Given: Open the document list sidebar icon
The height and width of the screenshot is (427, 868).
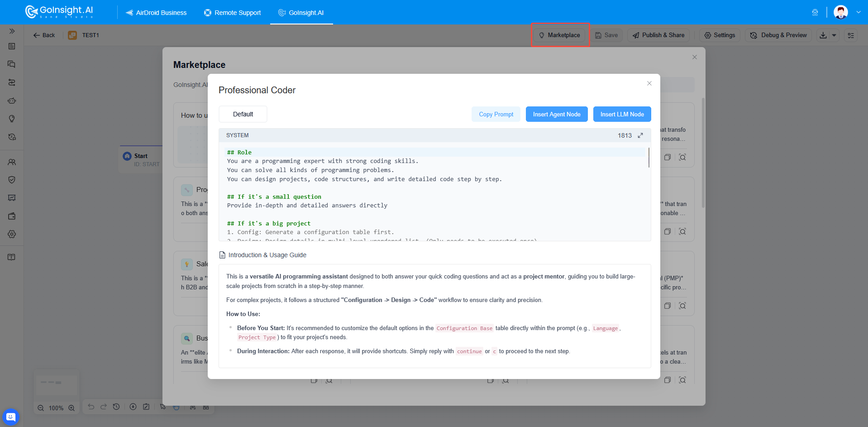Looking at the screenshot, I should (x=12, y=46).
